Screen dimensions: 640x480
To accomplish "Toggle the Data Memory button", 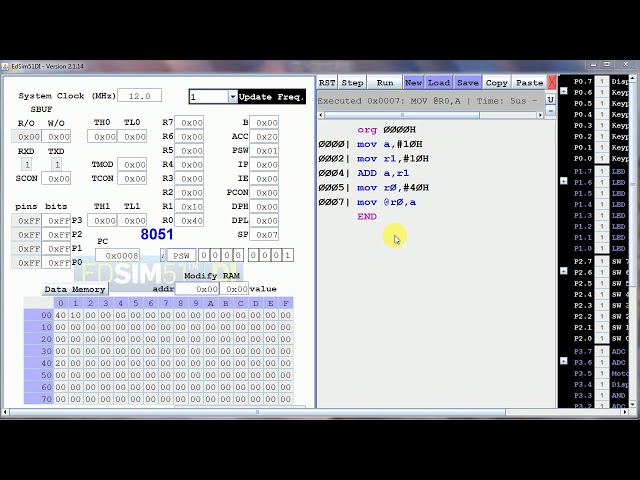I will click(75, 289).
